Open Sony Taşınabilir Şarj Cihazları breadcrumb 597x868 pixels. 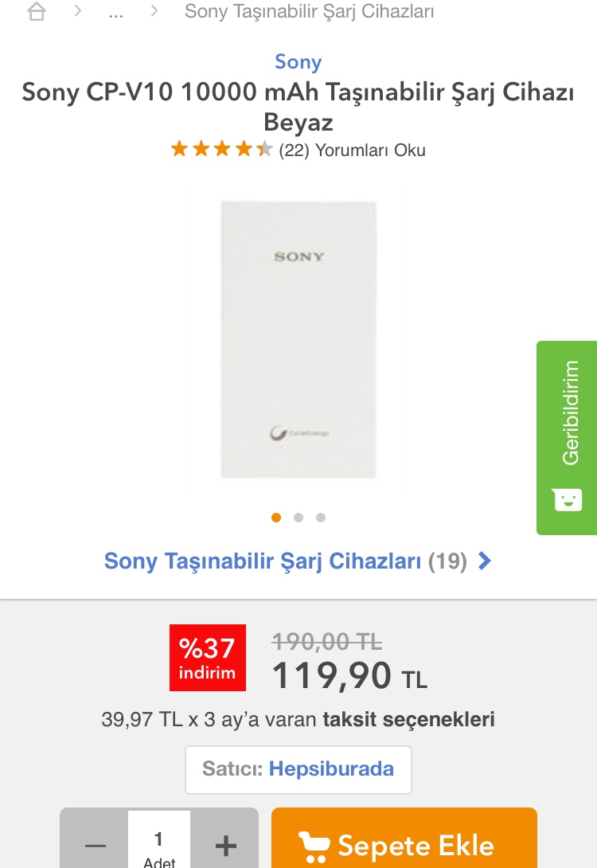pos(309,11)
